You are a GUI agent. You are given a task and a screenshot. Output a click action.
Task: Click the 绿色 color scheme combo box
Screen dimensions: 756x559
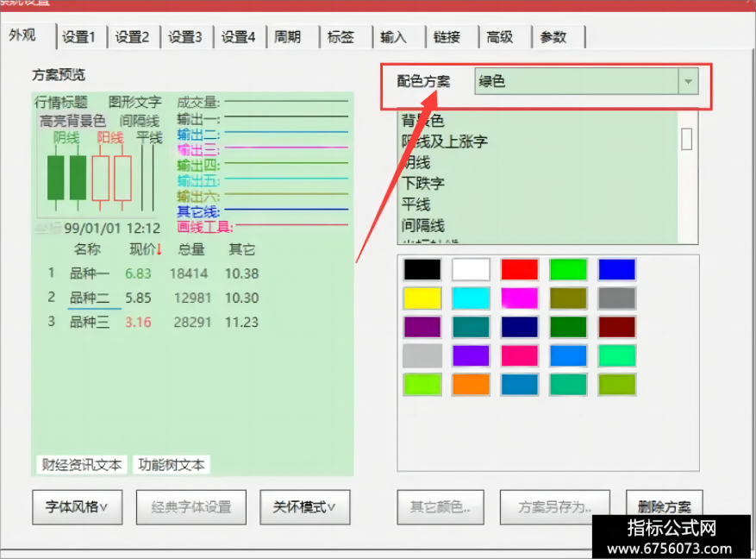pyautogui.click(x=586, y=81)
